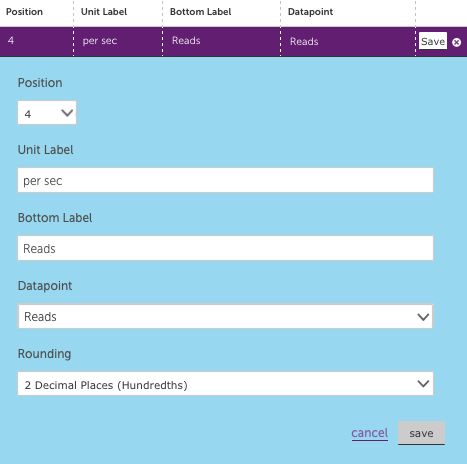Open the Rounding dropdown for decimal places
This screenshot has width=467, height=464.
[x=225, y=384]
